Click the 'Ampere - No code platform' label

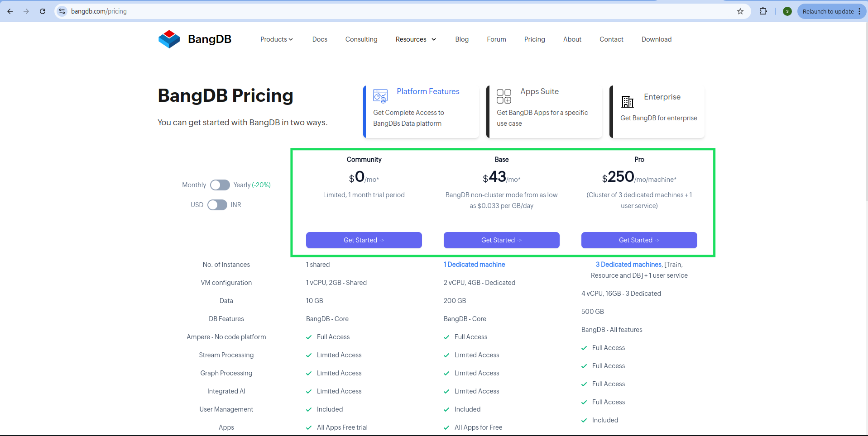point(226,337)
